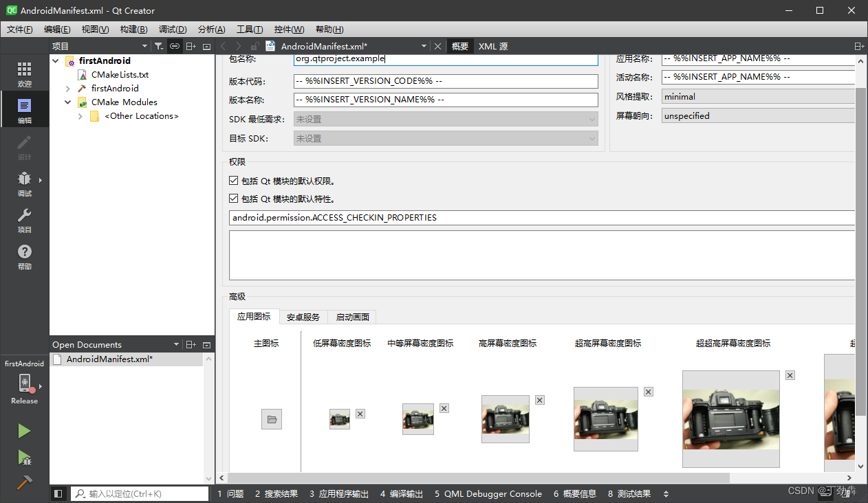This screenshot has height=503, width=868.
Task: Split the editor view at right
Action: tap(859, 46)
